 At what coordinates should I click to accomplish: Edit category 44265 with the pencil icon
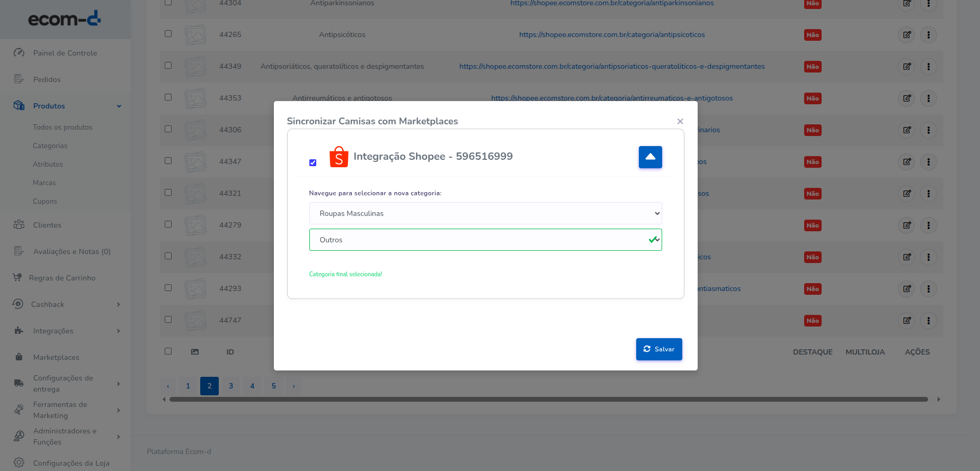[907, 35]
